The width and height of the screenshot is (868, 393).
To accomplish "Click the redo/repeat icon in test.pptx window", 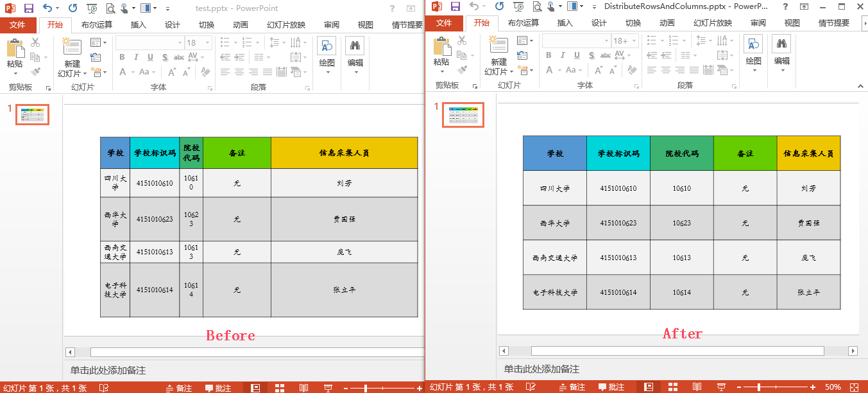I will [x=72, y=8].
